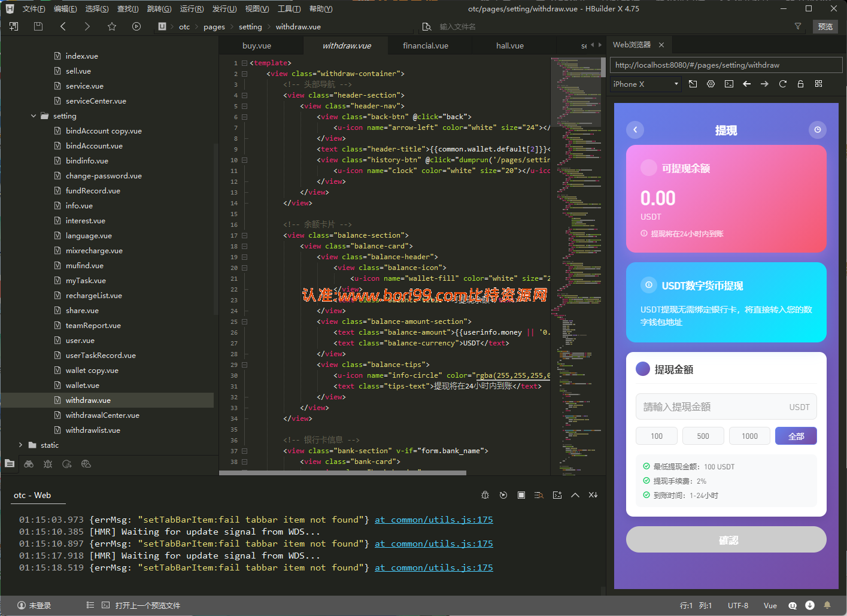Click the filter funnel icon

tap(798, 26)
